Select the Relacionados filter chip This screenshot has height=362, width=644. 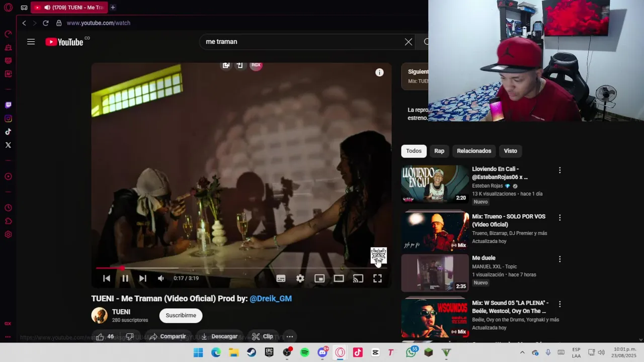pyautogui.click(x=474, y=151)
